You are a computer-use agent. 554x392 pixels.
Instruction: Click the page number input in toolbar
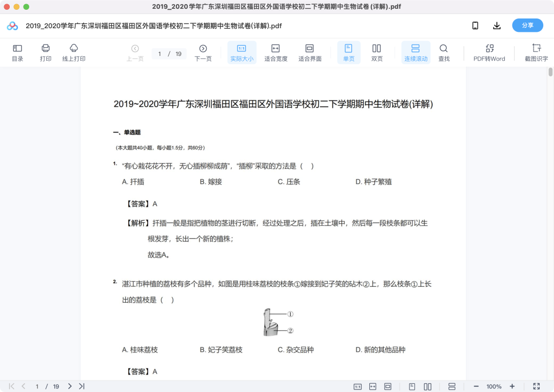pos(160,54)
